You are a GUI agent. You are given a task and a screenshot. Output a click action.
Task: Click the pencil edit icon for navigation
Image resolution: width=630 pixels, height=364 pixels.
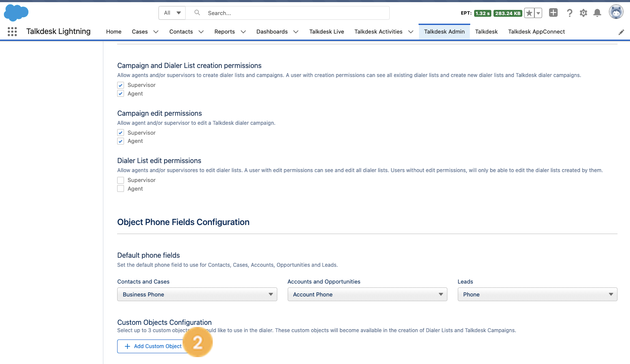point(621,32)
